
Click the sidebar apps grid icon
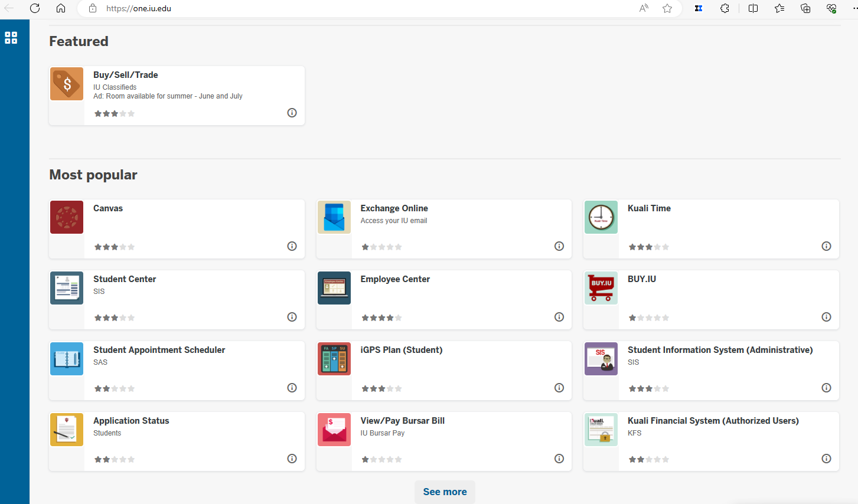click(x=11, y=38)
